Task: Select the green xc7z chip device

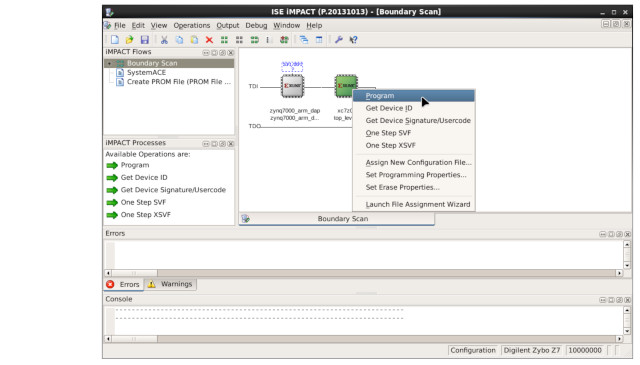Action: (345, 86)
